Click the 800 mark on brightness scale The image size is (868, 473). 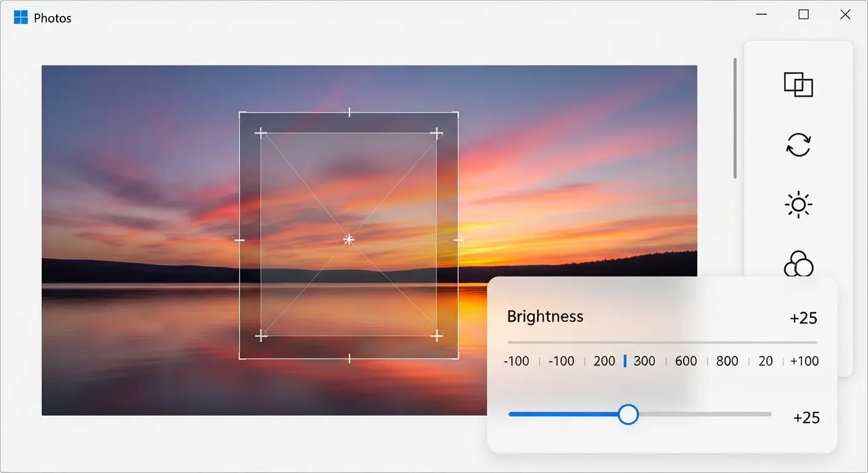[x=727, y=362]
